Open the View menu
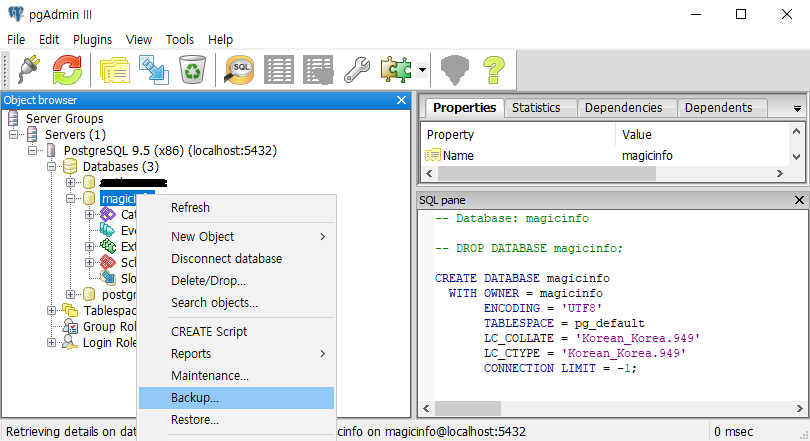This screenshot has height=441, width=810. pos(139,40)
